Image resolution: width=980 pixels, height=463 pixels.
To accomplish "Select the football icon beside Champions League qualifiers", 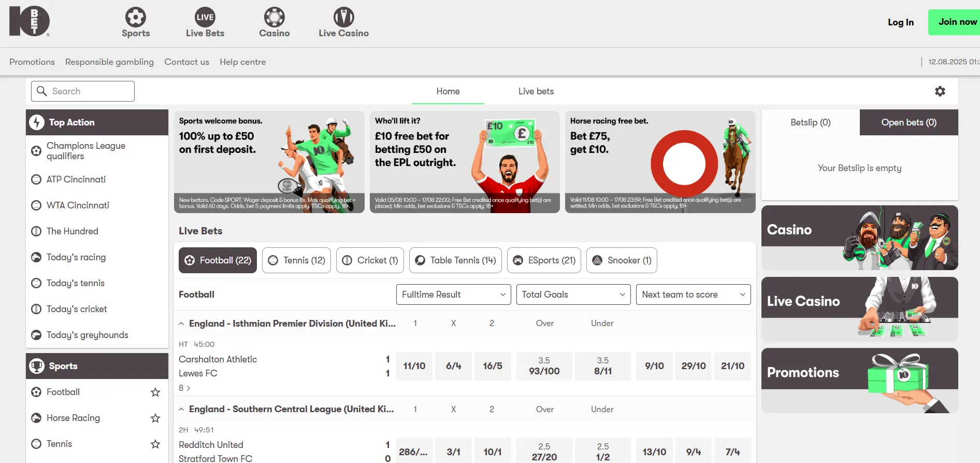I will tap(36, 151).
